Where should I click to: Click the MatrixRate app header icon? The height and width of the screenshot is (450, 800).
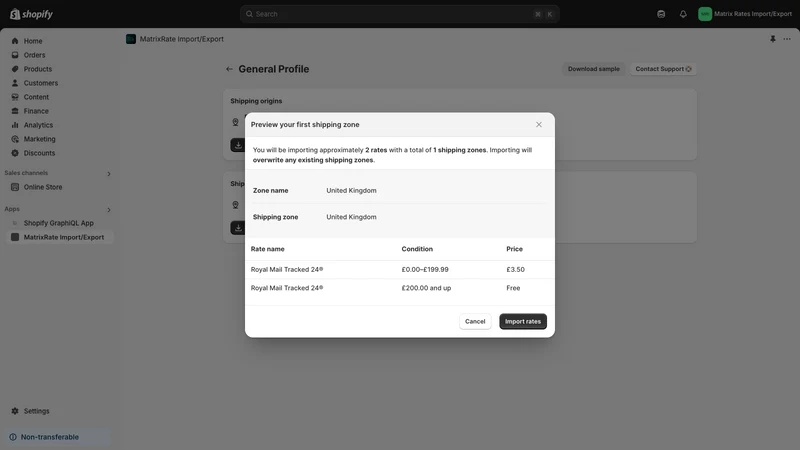point(131,39)
